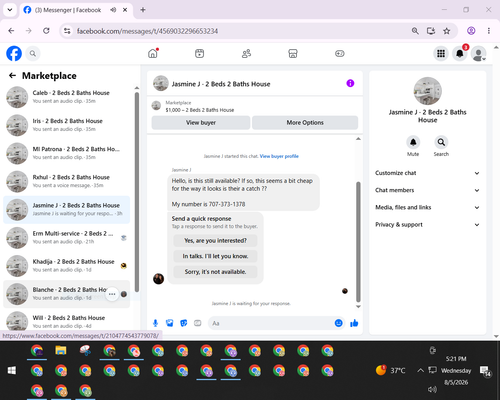Click back arrow beside Marketplace heading
This screenshot has height=400, width=500.
pyautogui.click(x=12, y=76)
